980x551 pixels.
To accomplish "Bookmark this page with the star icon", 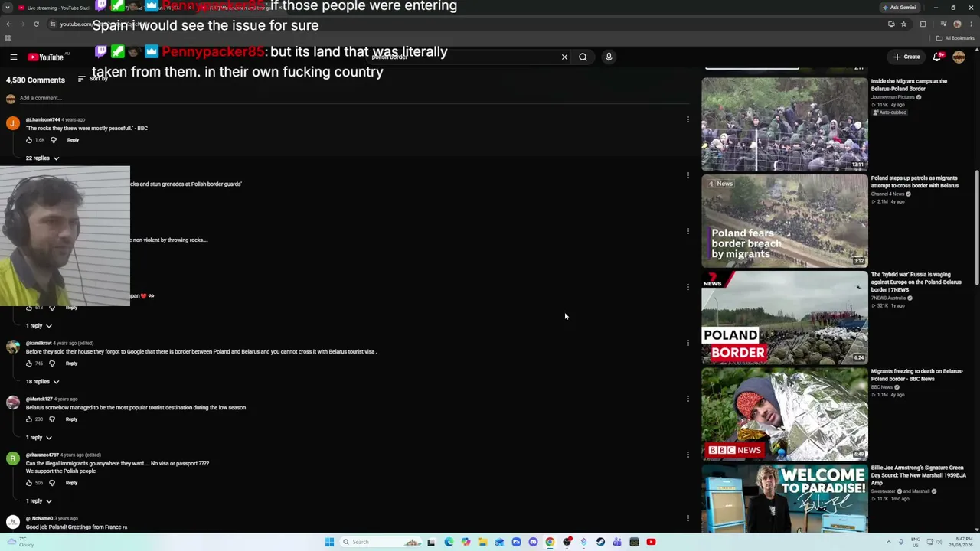I will (903, 24).
